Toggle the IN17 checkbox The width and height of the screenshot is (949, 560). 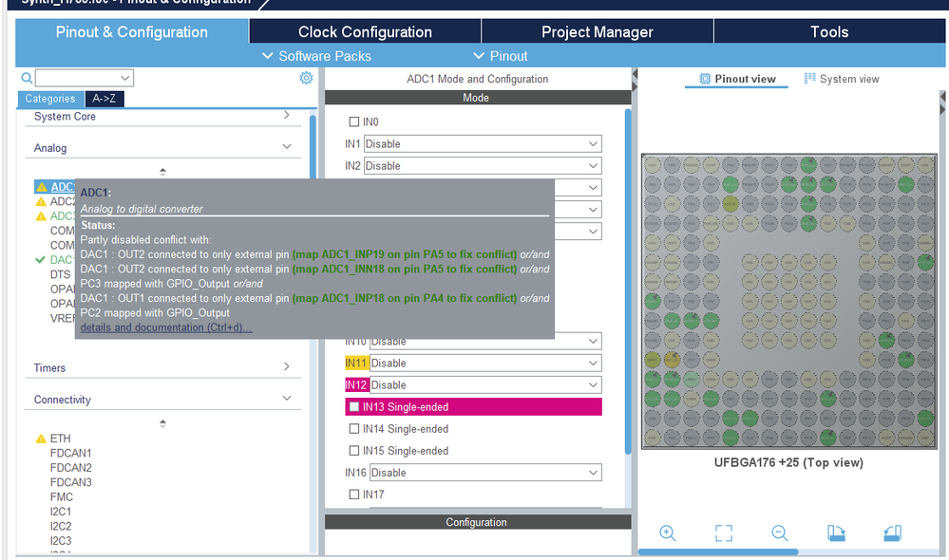(x=354, y=495)
